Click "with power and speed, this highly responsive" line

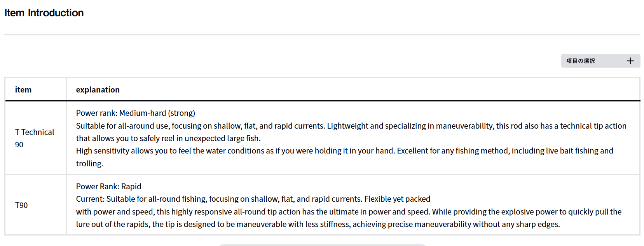[163, 212]
